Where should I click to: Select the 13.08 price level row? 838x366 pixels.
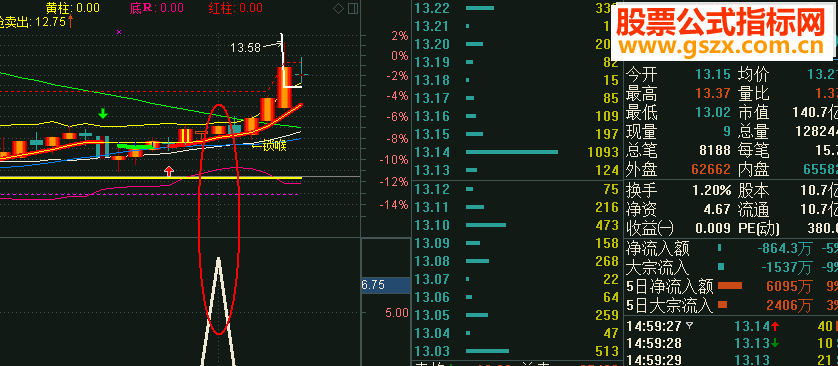click(517, 261)
